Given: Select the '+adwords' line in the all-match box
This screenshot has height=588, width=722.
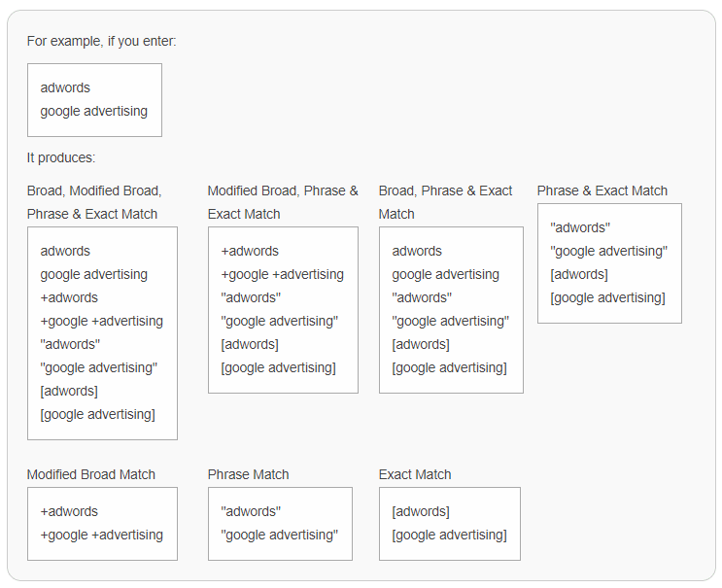Looking at the screenshot, I should (x=69, y=298).
